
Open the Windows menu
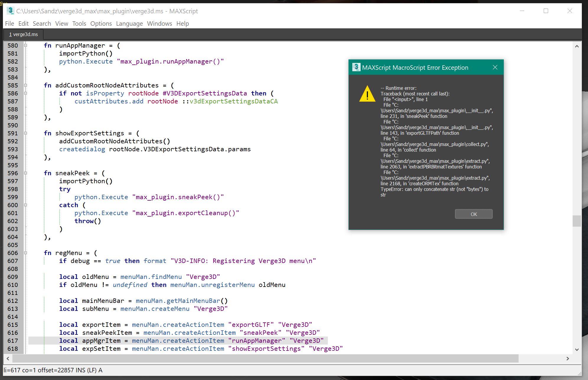point(159,24)
